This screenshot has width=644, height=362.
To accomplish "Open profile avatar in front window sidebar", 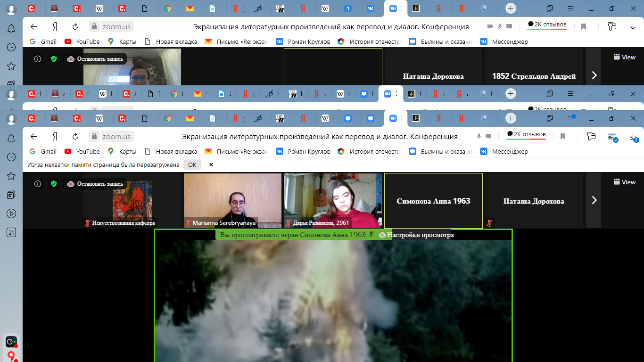I will (x=11, y=119).
